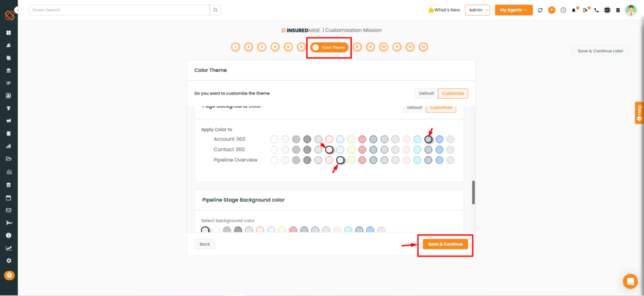Image resolution: width=644 pixels, height=296 pixels.
Task: Click the bank building icon in the sidebar
Action: (9, 71)
